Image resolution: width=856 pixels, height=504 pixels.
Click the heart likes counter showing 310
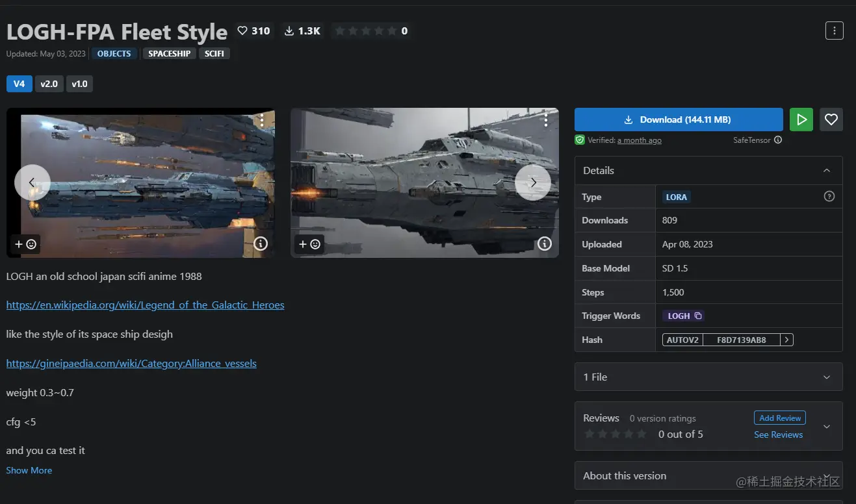(x=253, y=31)
